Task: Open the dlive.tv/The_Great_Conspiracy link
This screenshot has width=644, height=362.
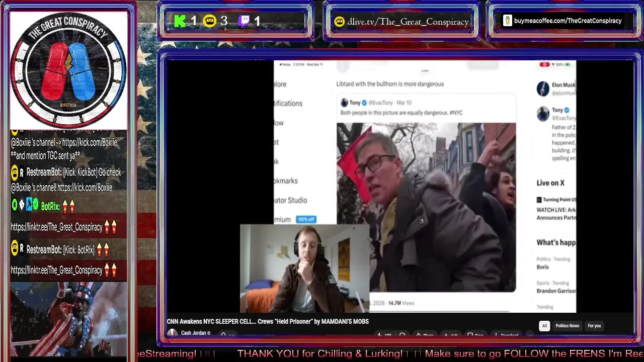Action: coord(408,22)
